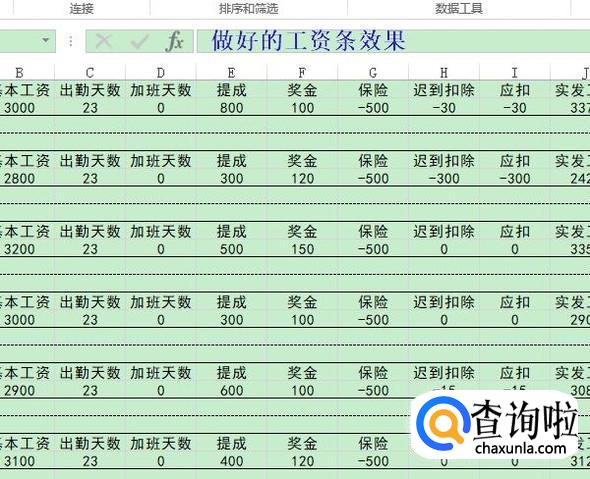Click the first 迟到扣除 header cell
Screen dimensions: 590x479
pos(444,90)
